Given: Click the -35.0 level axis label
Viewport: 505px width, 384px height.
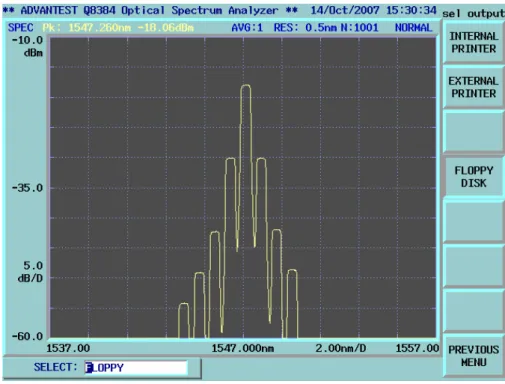Looking at the screenshot, I should click(x=27, y=188).
